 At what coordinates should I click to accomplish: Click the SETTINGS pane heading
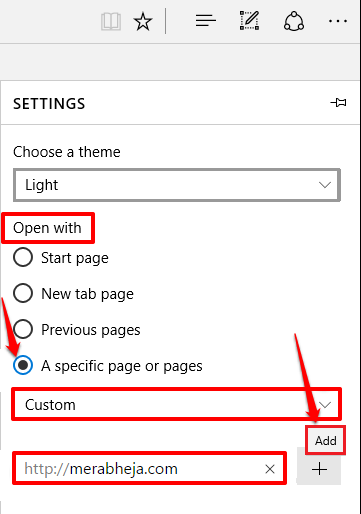tap(49, 104)
